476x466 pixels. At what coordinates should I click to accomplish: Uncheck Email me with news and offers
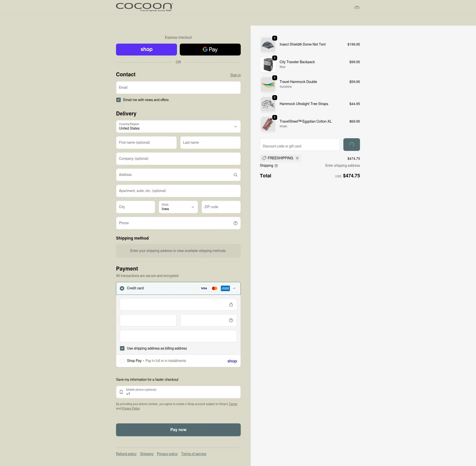pos(119,100)
